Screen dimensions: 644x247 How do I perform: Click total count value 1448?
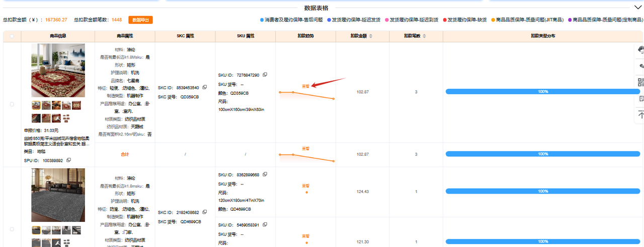pos(117,20)
